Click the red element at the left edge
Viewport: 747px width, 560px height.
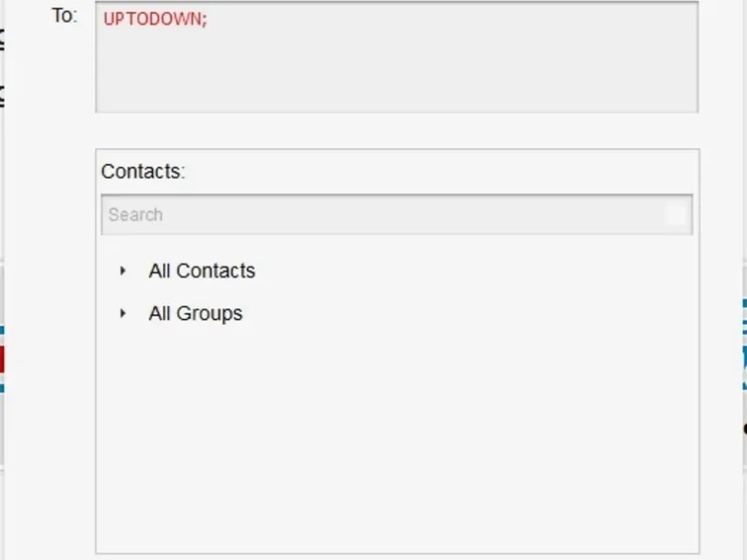coord(2,359)
